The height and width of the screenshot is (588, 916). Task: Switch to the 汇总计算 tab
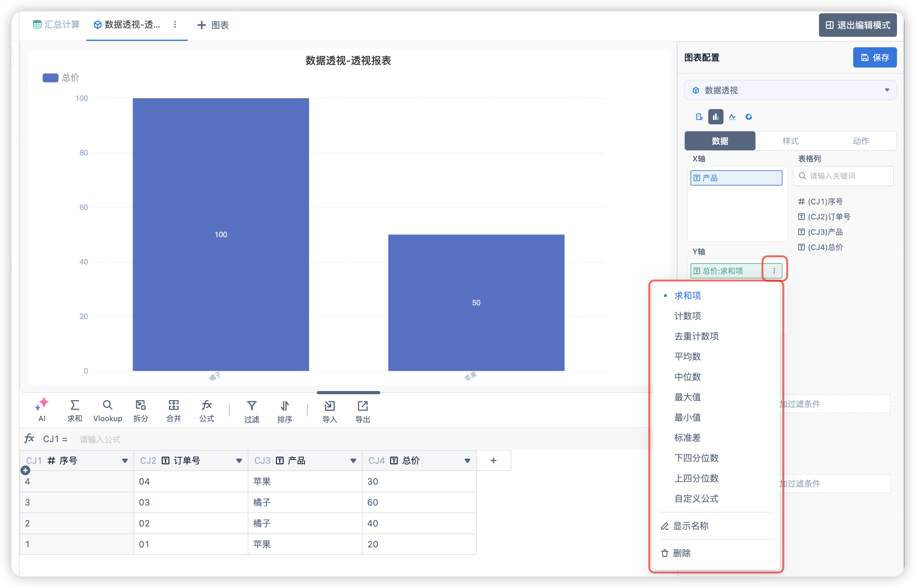coord(56,25)
